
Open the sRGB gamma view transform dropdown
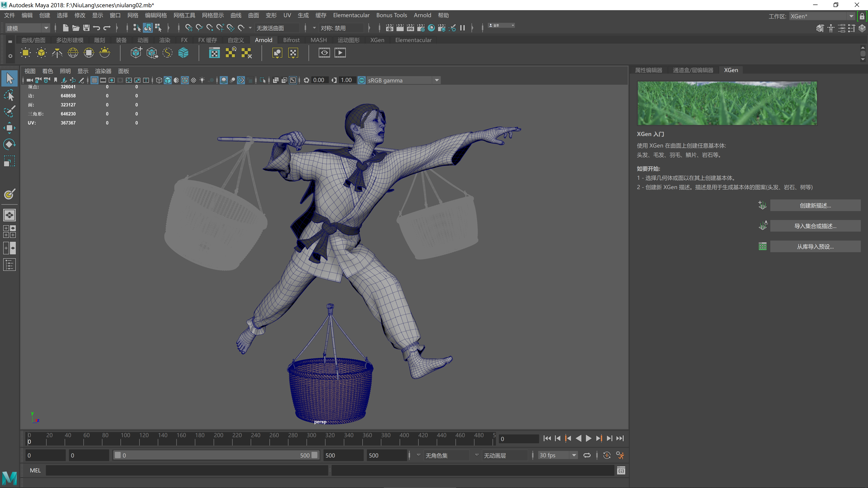[437, 80]
